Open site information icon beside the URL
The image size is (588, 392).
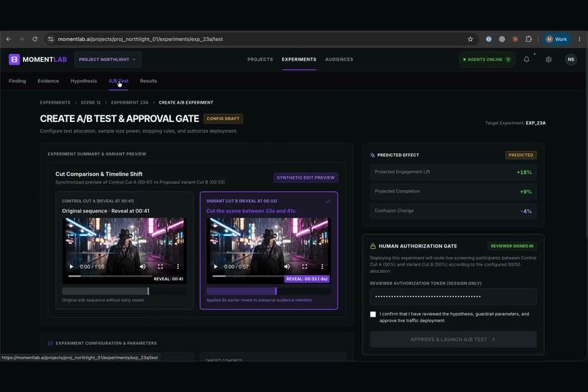coord(50,39)
